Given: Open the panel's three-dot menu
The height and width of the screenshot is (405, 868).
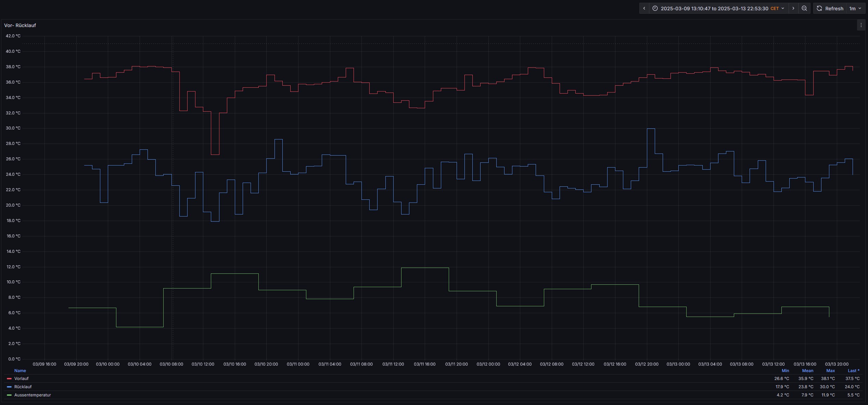Looking at the screenshot, I should click(x=861, y=25).
